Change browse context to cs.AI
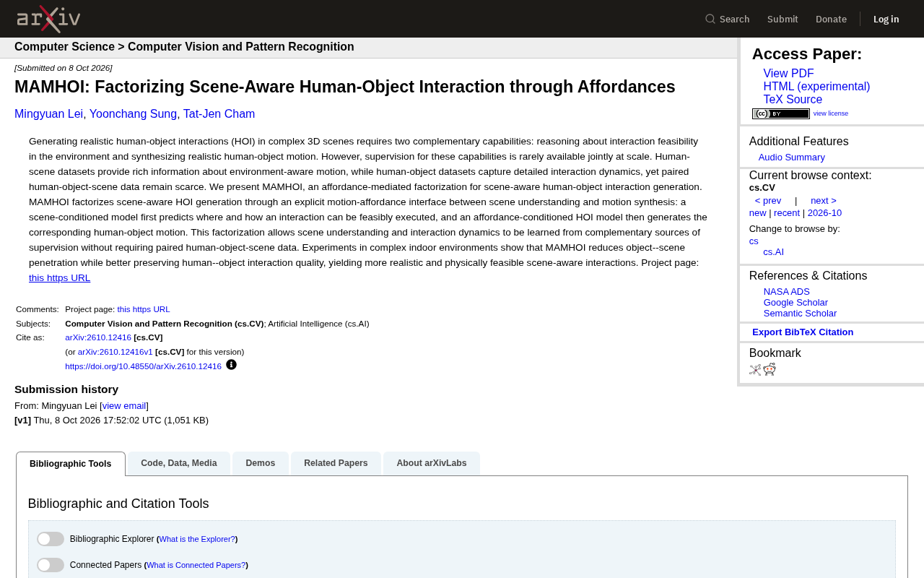Viewport: 924px width, 578px height. pyautogui.click(x=773, y=252)
